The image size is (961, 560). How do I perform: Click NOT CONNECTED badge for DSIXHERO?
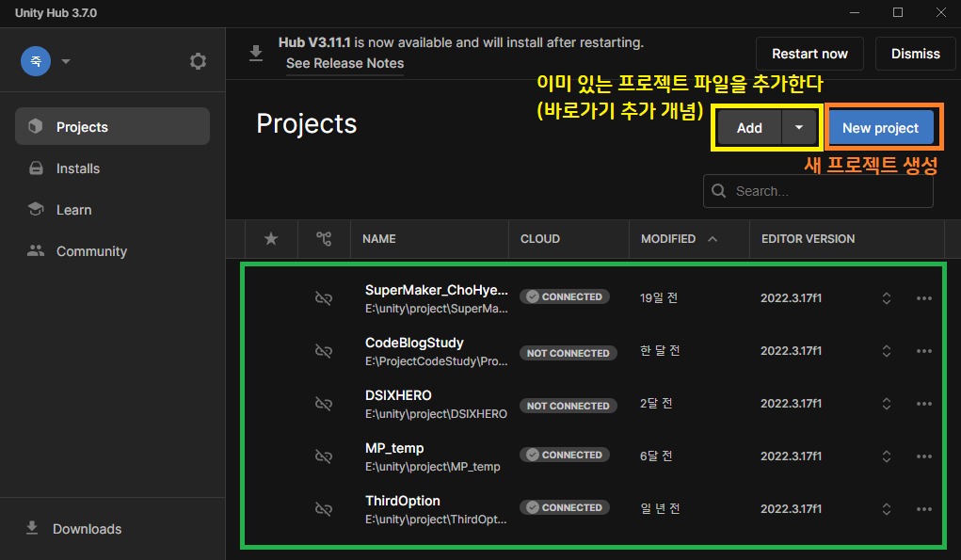(569, 406)
